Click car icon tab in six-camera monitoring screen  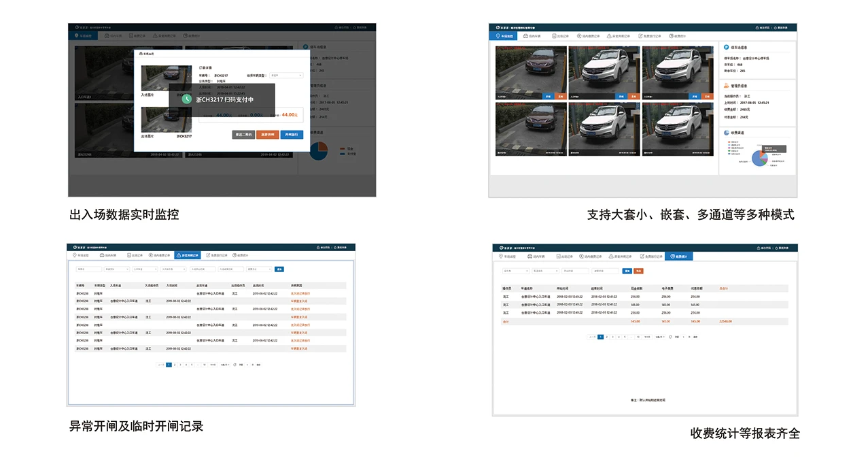(525, 35)
